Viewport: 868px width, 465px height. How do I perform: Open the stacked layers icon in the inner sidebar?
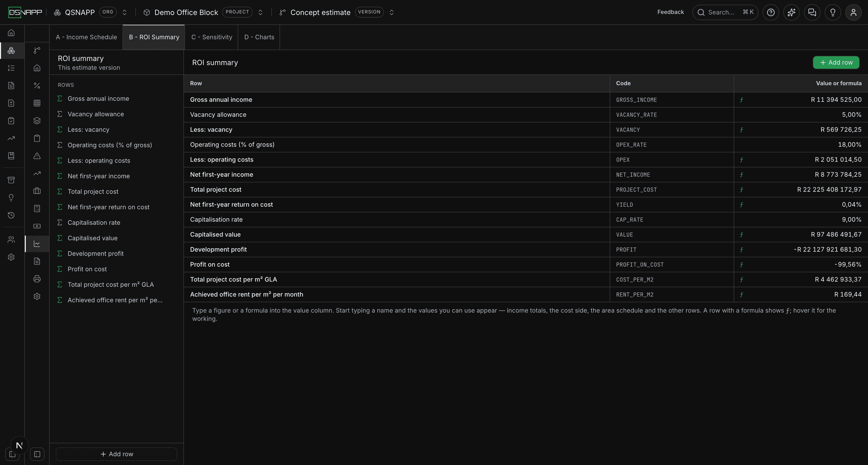point(37,121)
